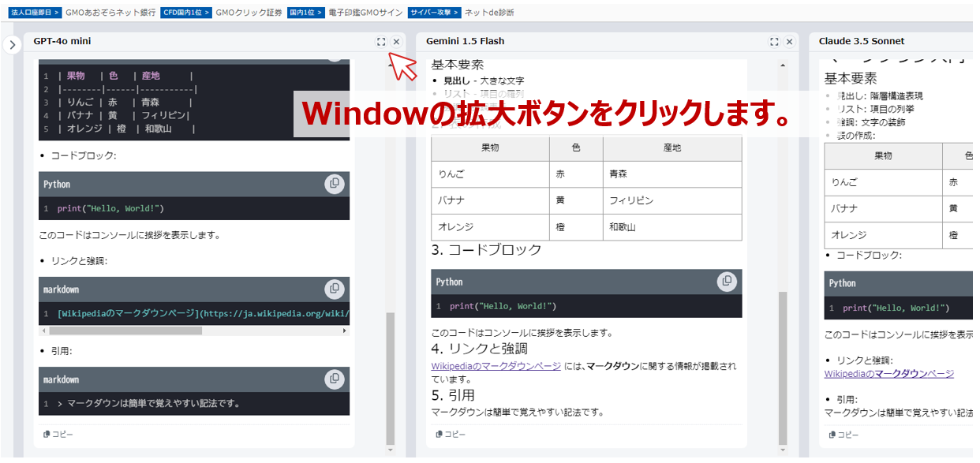Viewport: 980px width, 463px height.
Task: Click the heading 5. 引用 in Gemini
Action: coord(453,395)
